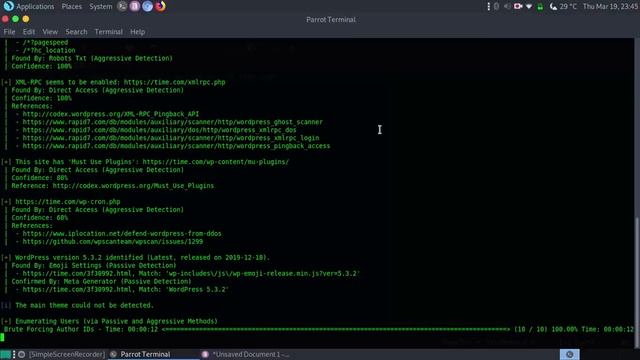Click the 29 °C temperature reading
This screenshot has height=360, width=640.
click(x=568, y=7)
